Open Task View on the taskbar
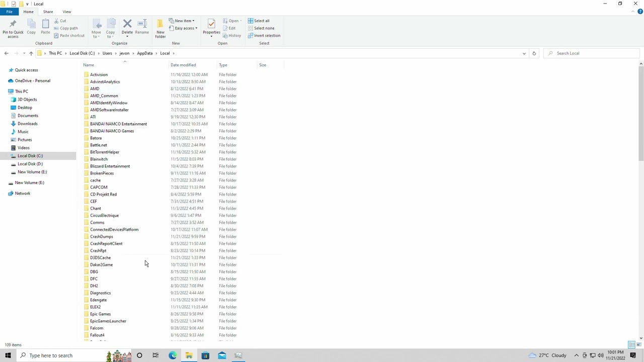The width and height of the screenshot is (644, 362). [155, 355]
